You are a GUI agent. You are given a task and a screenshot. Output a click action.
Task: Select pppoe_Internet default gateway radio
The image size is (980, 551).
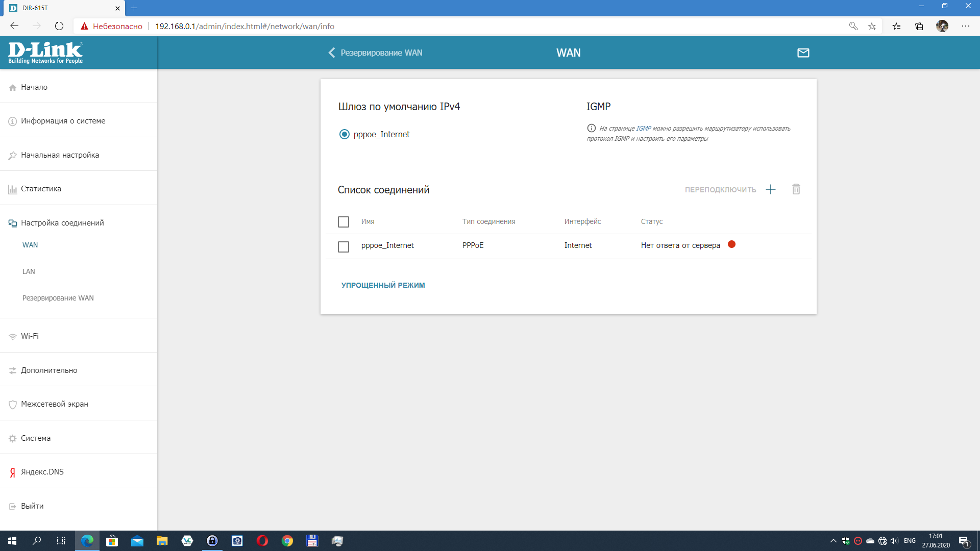point(345,134)
